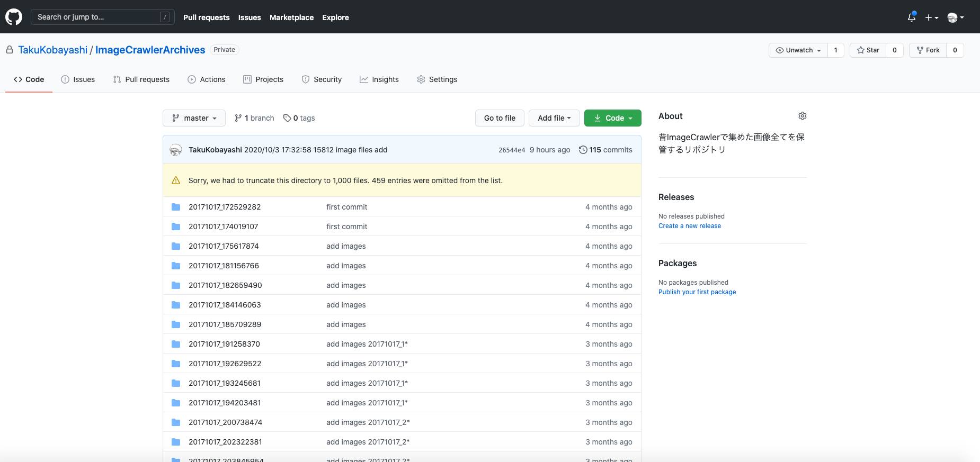Fork the ImageCrawlerArchives repository

928,50
